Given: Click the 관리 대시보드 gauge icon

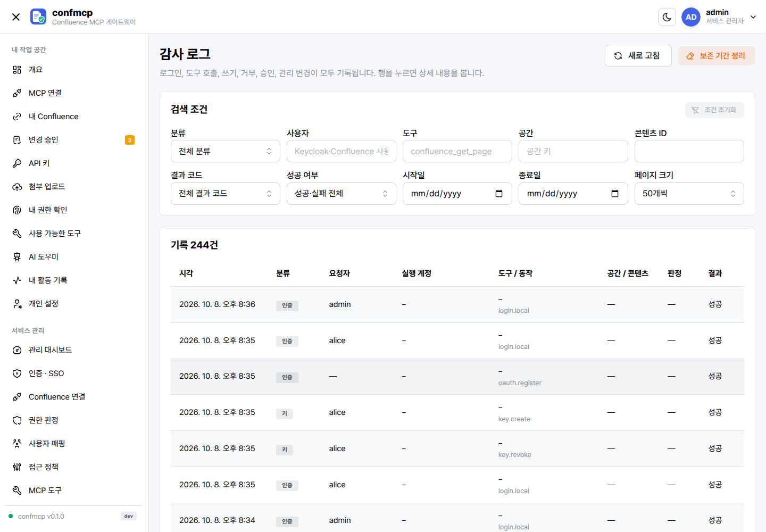Looking at the screenshot, I should (x=17, y=350).
